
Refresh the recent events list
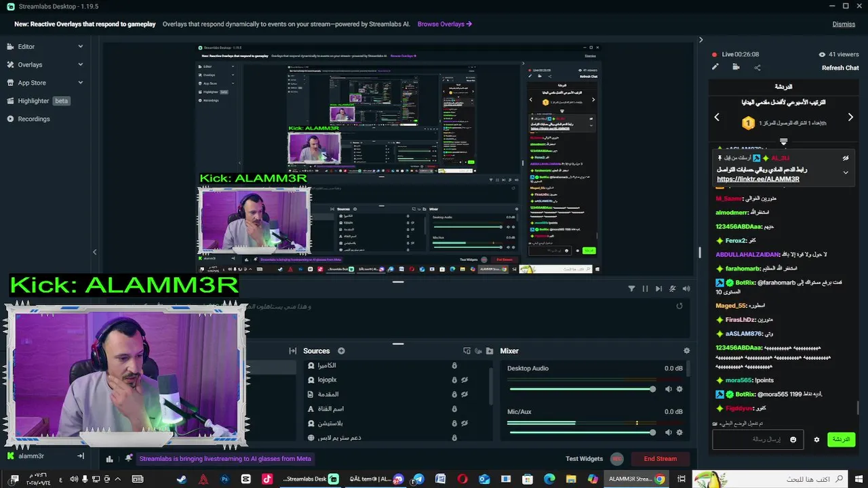point(679,306)
